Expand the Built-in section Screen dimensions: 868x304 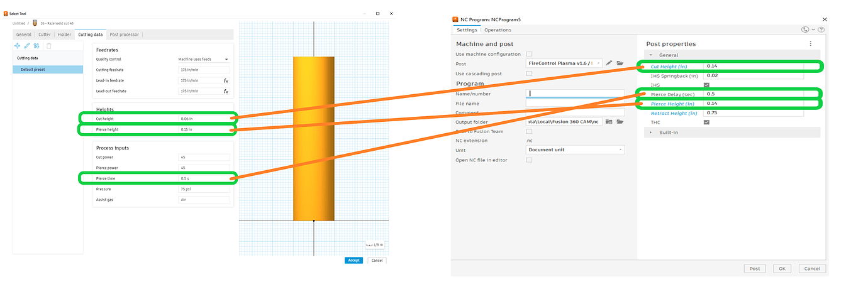click(651, 133)
